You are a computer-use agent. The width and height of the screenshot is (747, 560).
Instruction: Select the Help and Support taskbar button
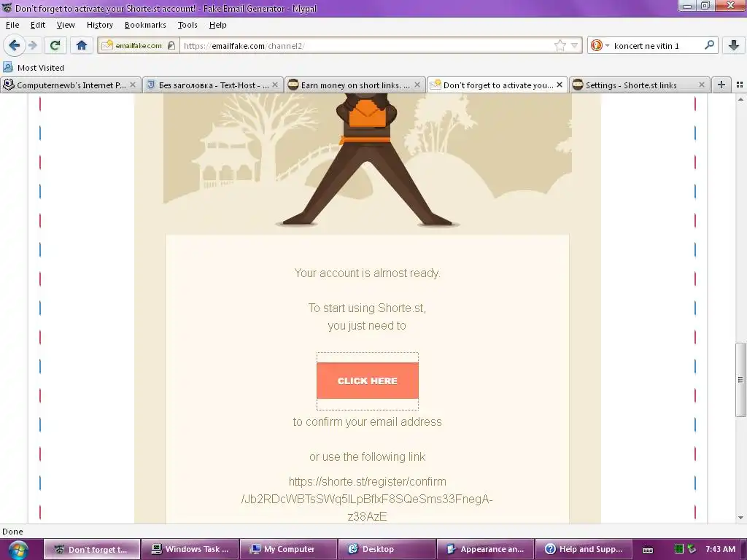pos(584,549)
